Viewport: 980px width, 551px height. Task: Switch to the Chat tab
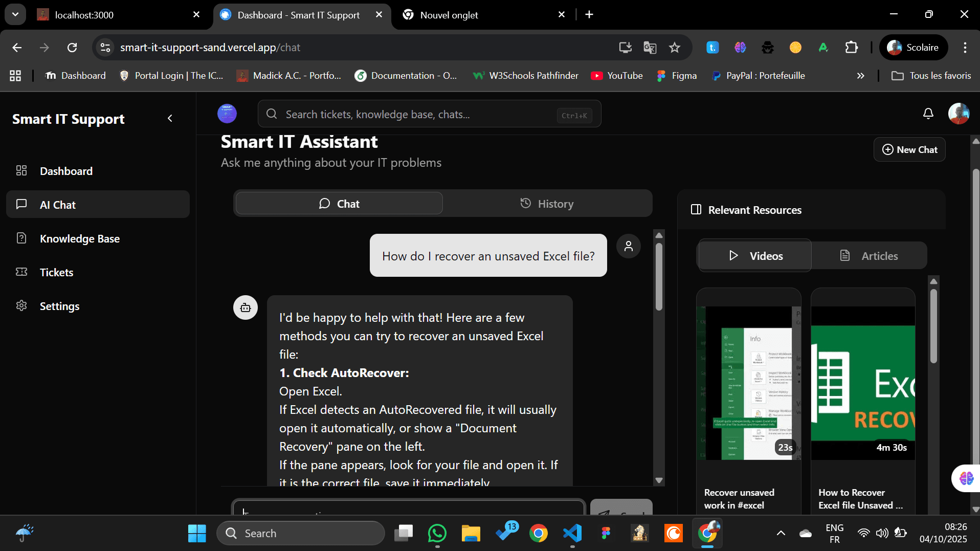point(339,204)
